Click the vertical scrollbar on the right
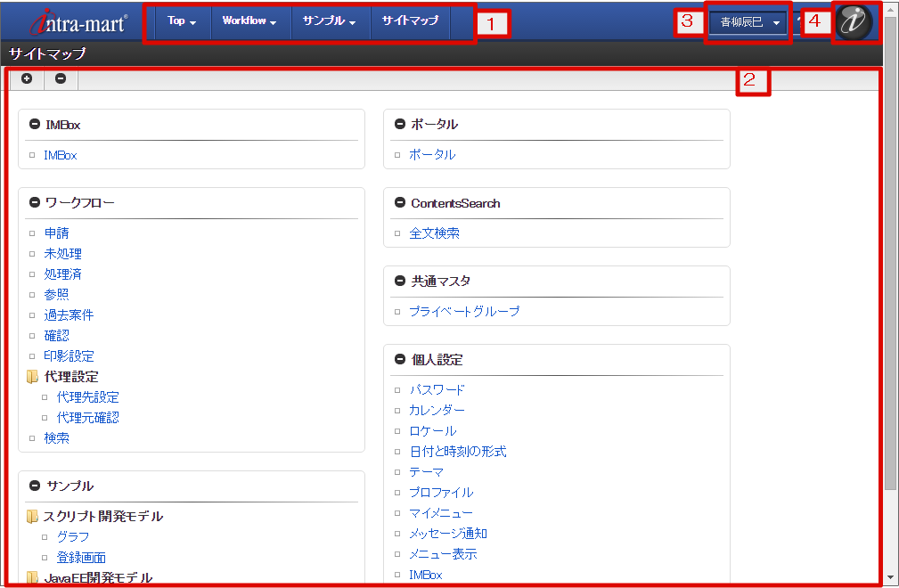 pyautogui.click(x=892, y=267)
